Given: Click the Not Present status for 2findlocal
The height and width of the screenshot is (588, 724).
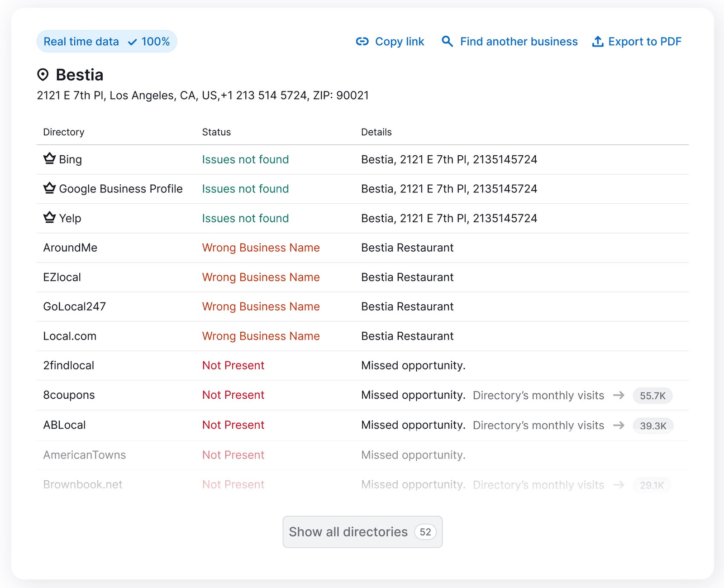Looking at the screenshot, I should (x=233, y=365).
